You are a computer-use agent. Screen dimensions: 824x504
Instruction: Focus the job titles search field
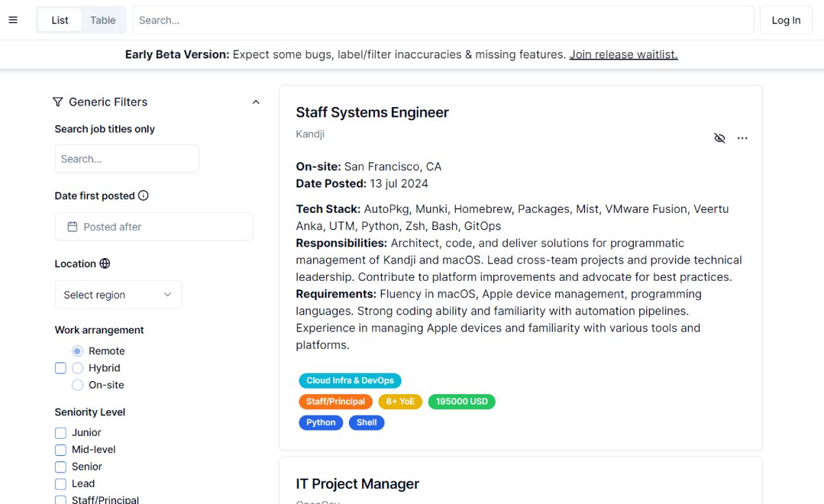tap(127, 159)
